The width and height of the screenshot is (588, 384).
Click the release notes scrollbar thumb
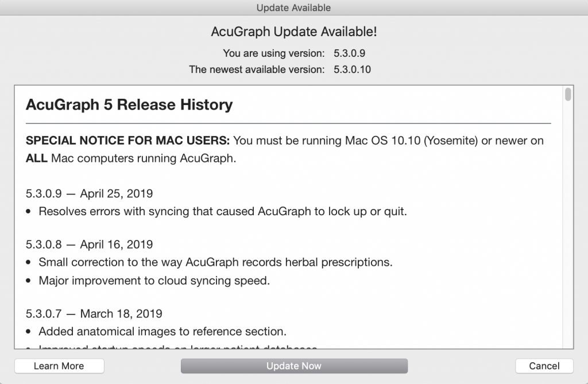568,94
